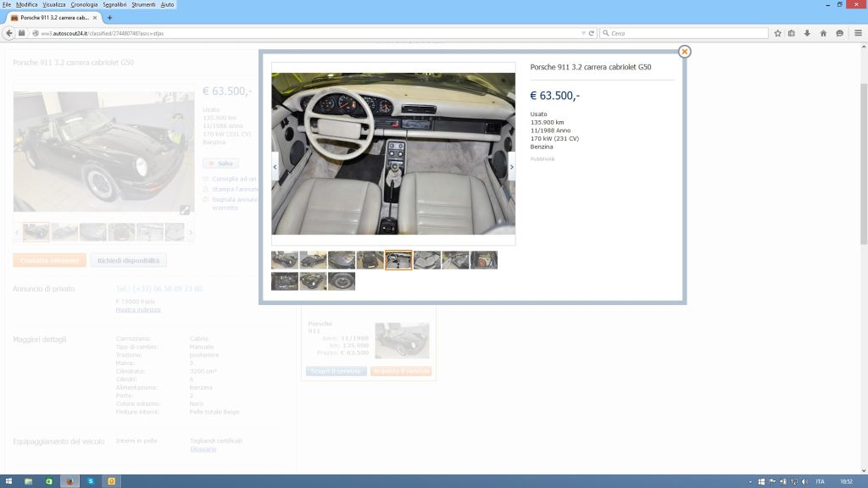
Task: Click the Salva star button
Action: pyautogui.click(x=220, y=164)
